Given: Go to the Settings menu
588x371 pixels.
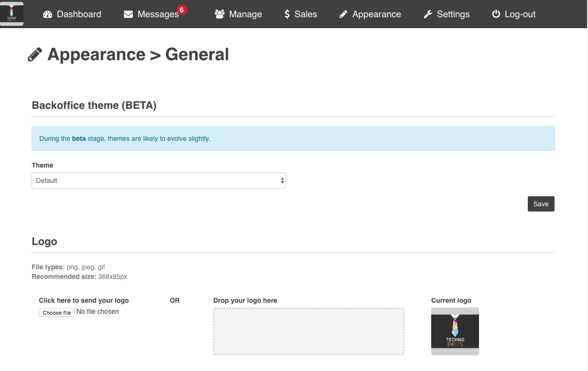Looking at the screenshot, I should click(x=453, y=14).
